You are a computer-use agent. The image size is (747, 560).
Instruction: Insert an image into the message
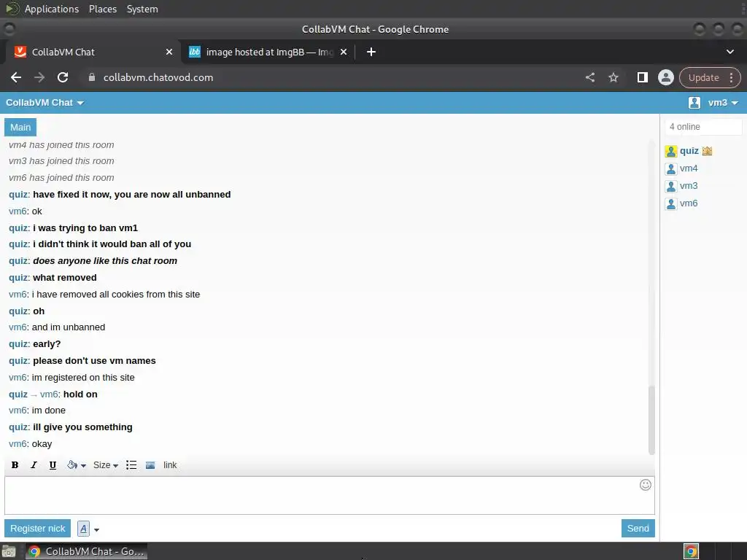point(150,465)
